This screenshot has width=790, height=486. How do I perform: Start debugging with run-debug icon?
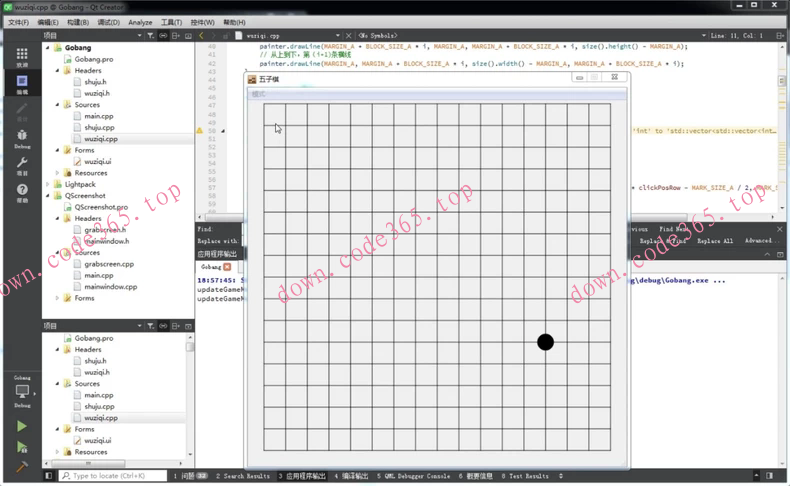point(22,447)
